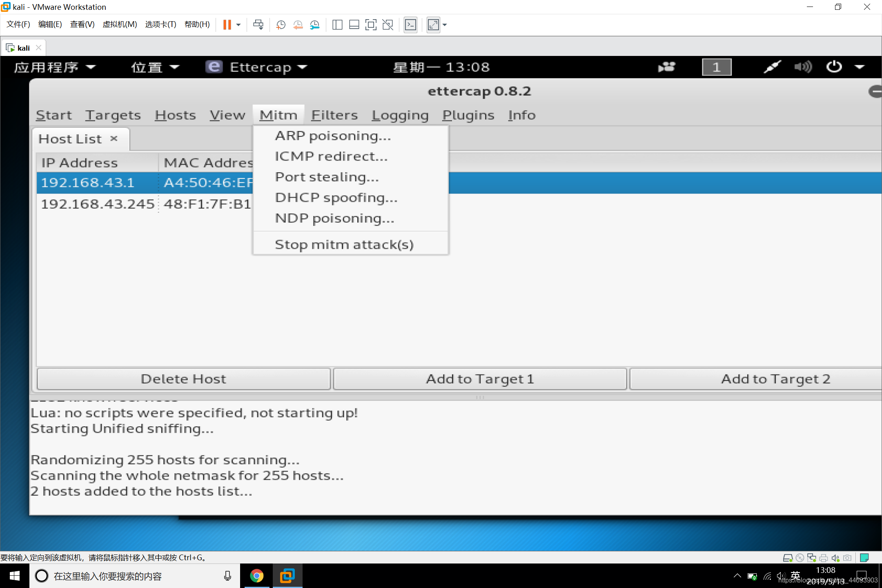Open Ettercap Logging menu

pyautogui.click(x=400, y=115)
